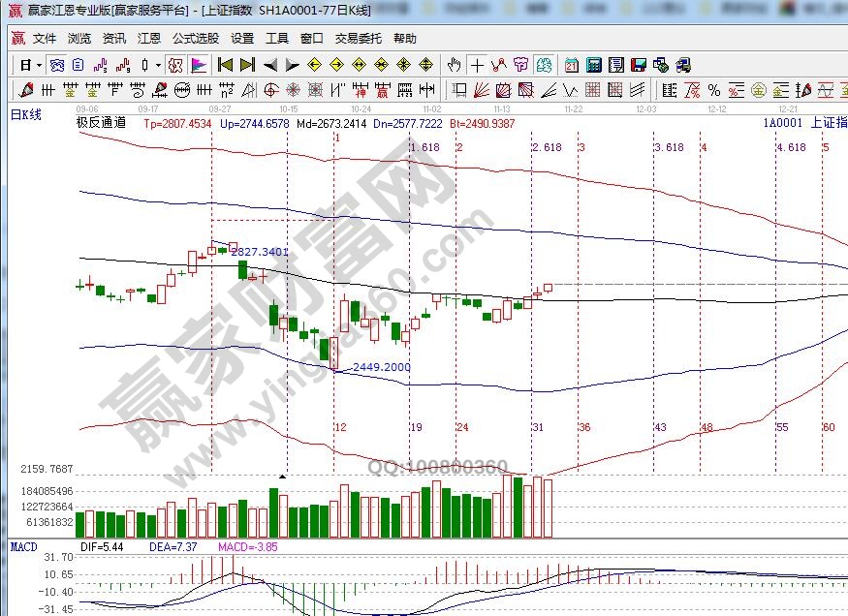The image size is (848, 616).
Task: Select the pencil drawing tool
Action: 24,90
